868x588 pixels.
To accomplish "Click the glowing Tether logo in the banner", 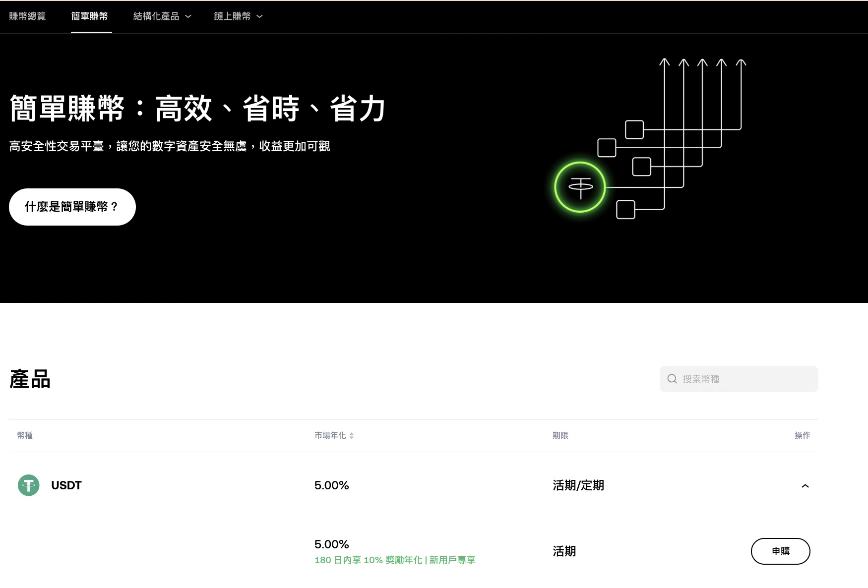I will coord(579,187).
